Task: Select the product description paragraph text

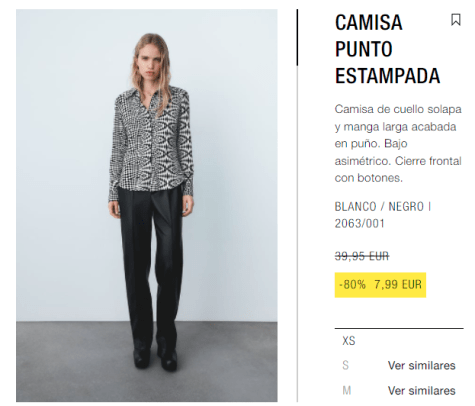Action: click(398, 144)
